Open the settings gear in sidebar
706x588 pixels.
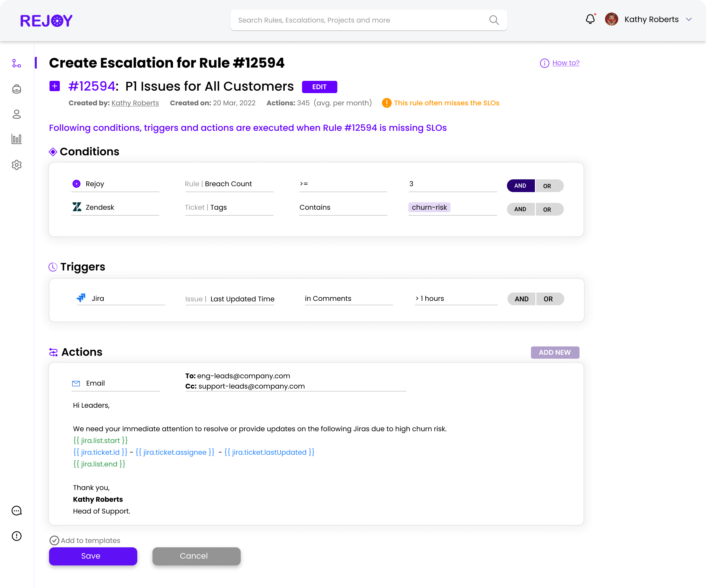tap(16, 165)
